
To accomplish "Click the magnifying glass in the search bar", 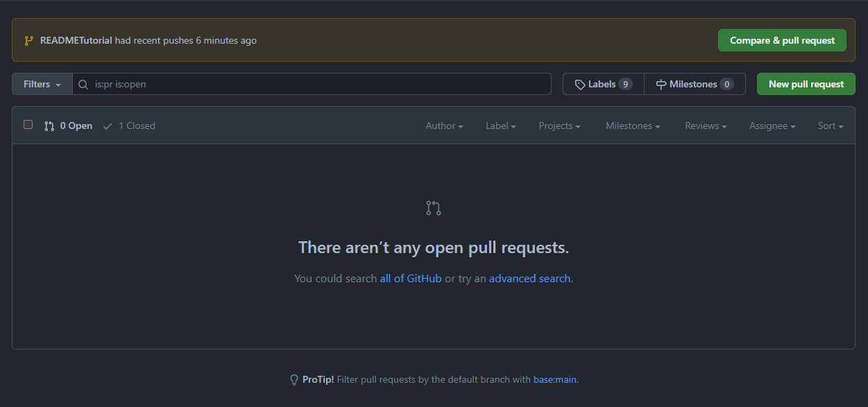I will tap(83, 84).
